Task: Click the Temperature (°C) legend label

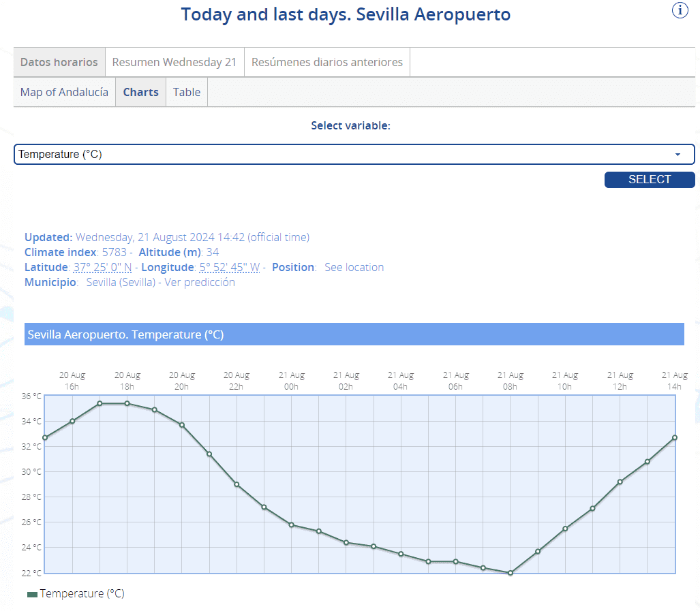Action: [x=82, y=594]
